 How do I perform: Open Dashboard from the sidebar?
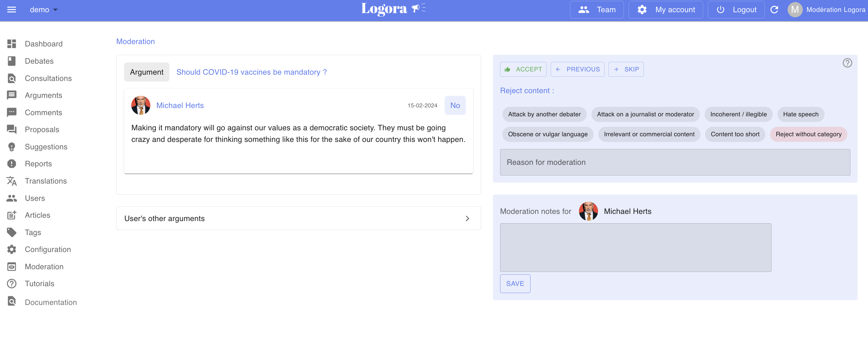(x=43, y=44)
